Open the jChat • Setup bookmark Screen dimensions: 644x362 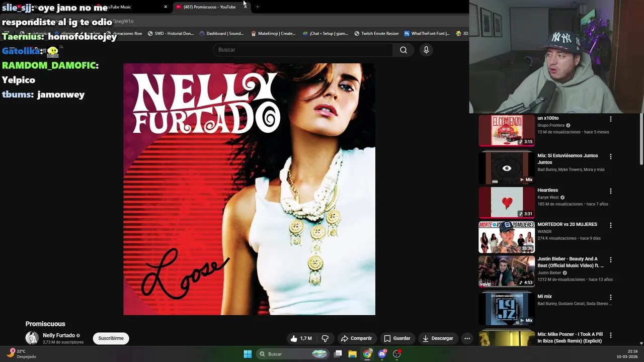pos(325,33)
